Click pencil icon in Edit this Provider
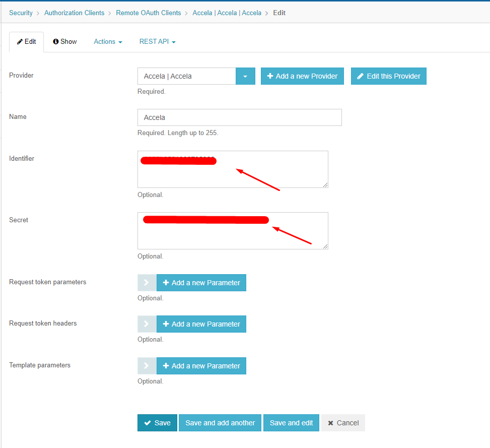Screen dimensions: 490x448 click(360, 76)
